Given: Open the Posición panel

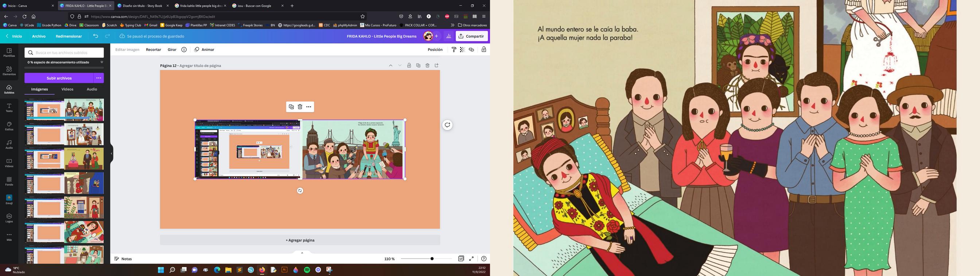Looking at the screenshot, I should coord(435,50).
